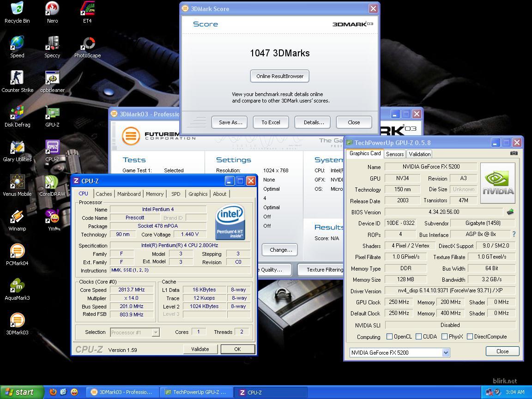The width and height of the screenshot is (532, 399).
Task: Switch to the About tab in CPU-Z
Action: [220, 194]
